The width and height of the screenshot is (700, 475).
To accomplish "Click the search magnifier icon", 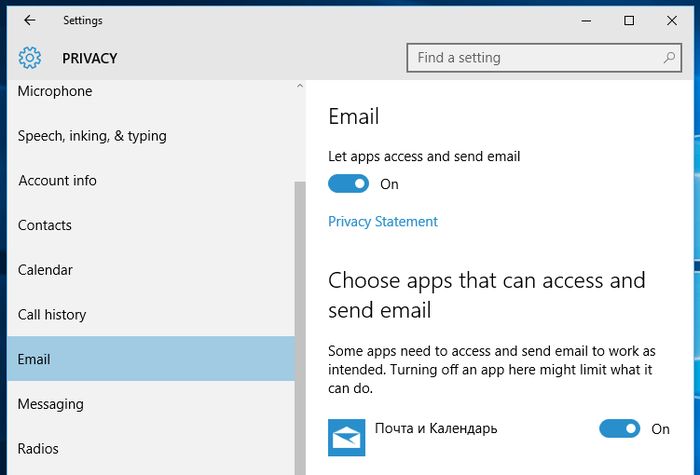I will pyautogui.click(x=670, y=58).
